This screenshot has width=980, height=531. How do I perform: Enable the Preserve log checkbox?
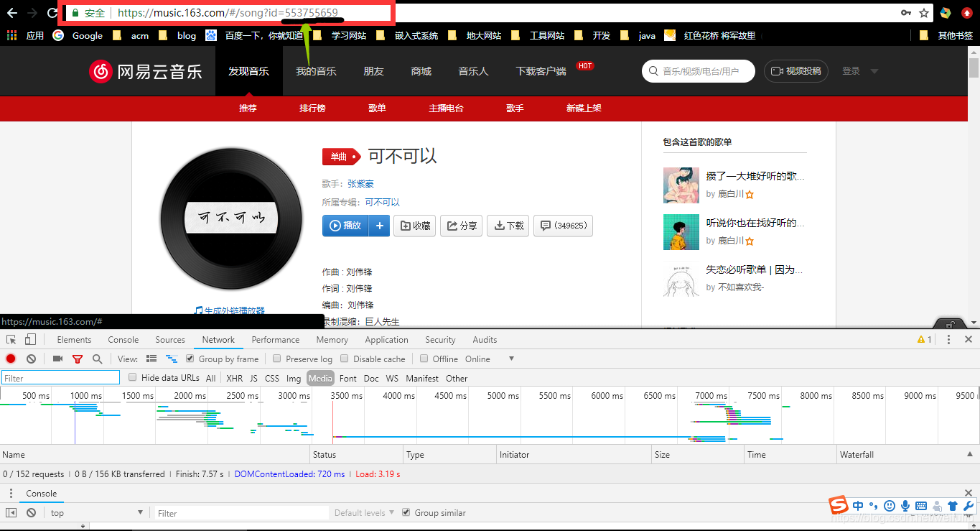pyautogui.click(x=277, y=359)
